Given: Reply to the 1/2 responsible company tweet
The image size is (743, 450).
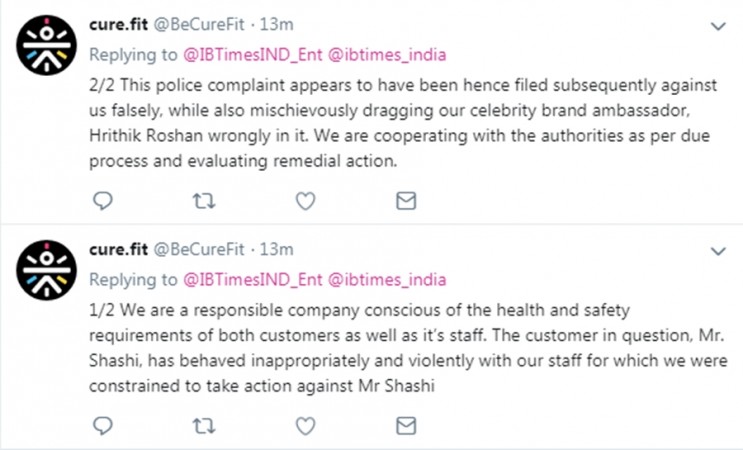Looking at the screenshot, I should (102, 426).
